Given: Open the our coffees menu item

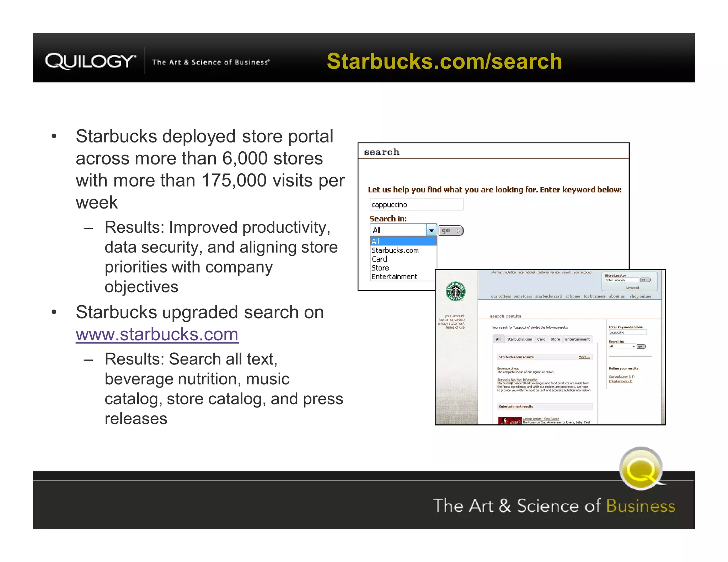Looking at the screenshot, I should coord(501,296).
